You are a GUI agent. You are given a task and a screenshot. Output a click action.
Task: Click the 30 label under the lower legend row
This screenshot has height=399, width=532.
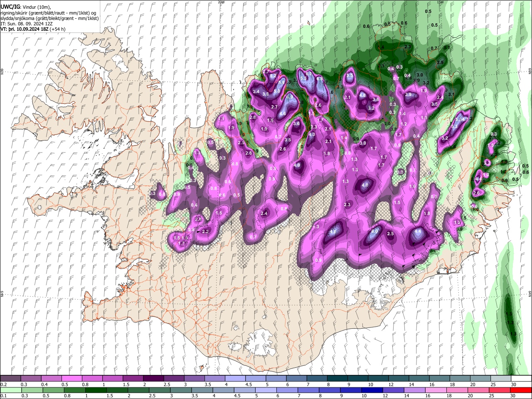(x=514, y=396)
